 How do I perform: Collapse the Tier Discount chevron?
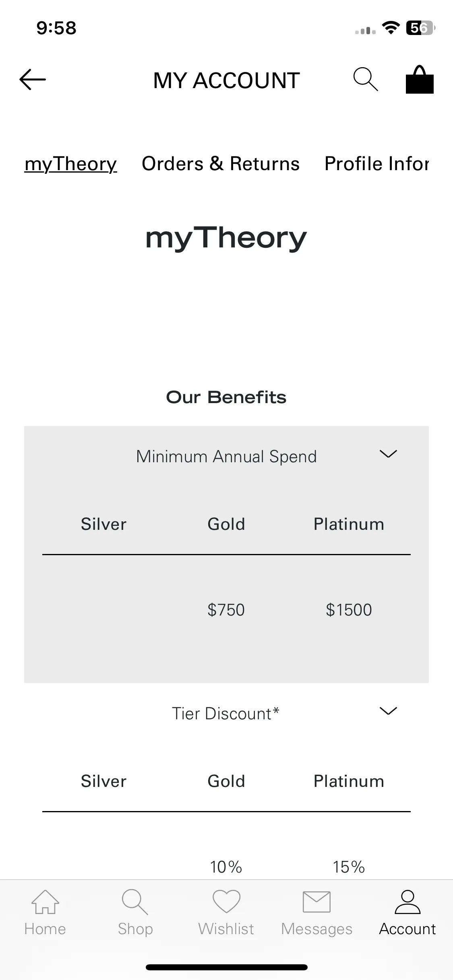[388, 711]
